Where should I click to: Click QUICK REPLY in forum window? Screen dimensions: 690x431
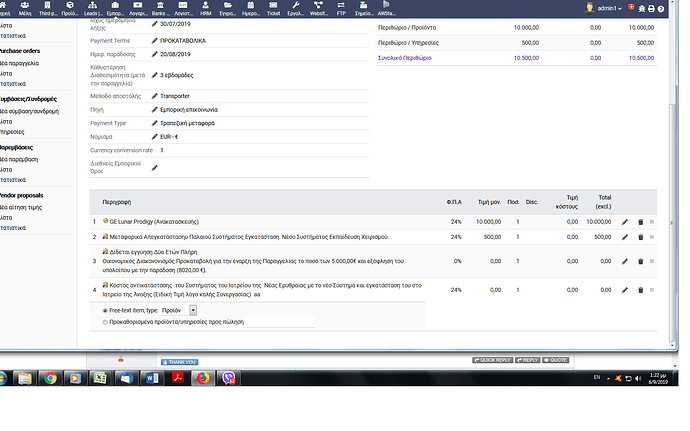[x=492, y=360]
